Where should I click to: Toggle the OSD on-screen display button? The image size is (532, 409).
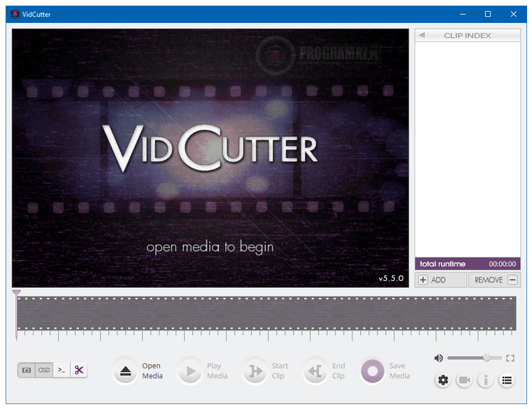coord(44,370)
